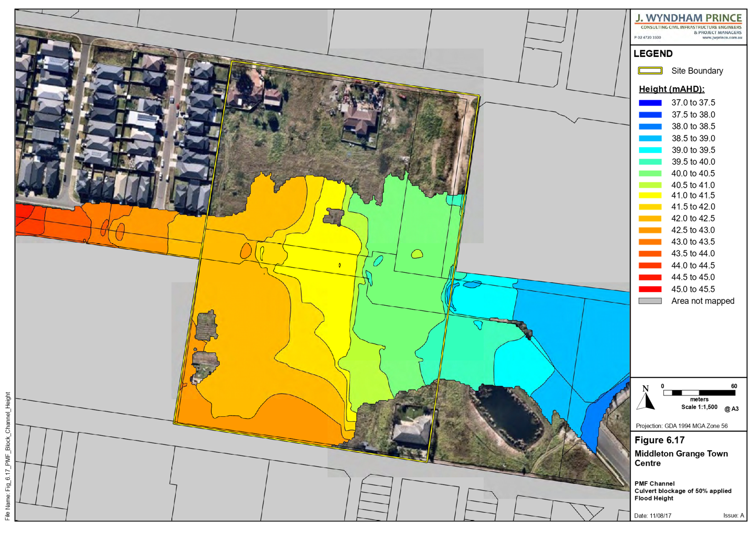Click the 43.5 to 44.0 legend swatch

point(650,254)
